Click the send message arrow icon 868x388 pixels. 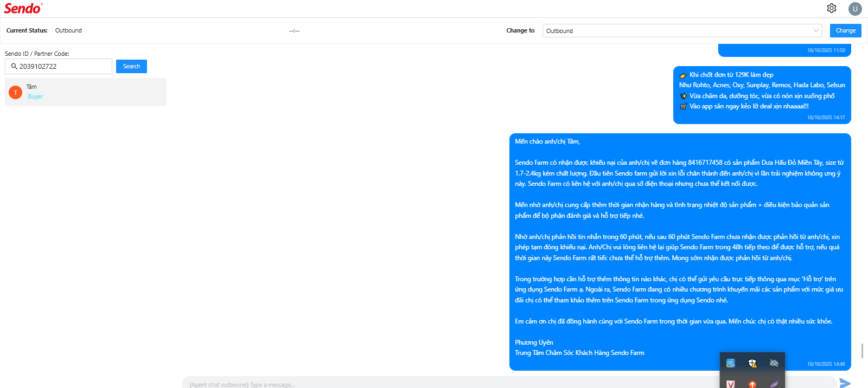[x=845, y=383]
